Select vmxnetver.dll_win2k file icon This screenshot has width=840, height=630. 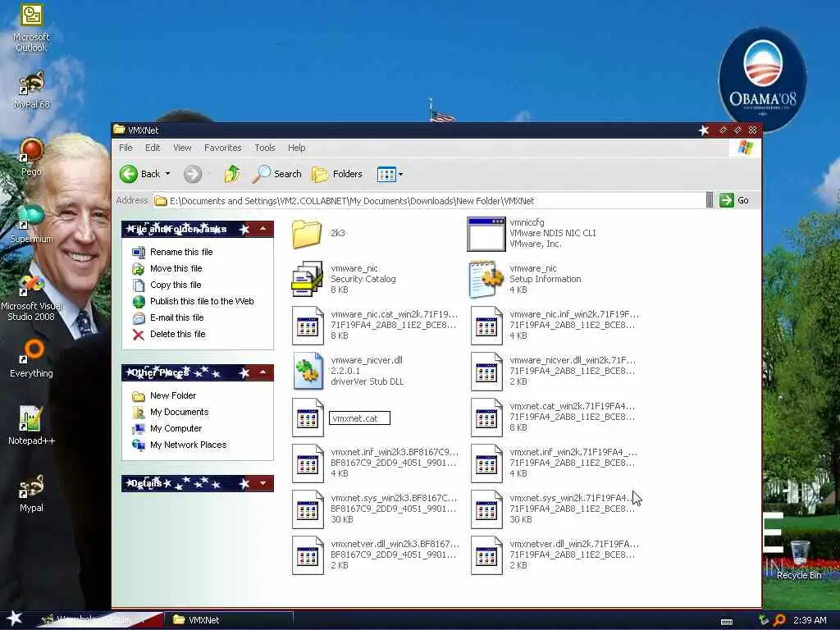click(486, 555)
